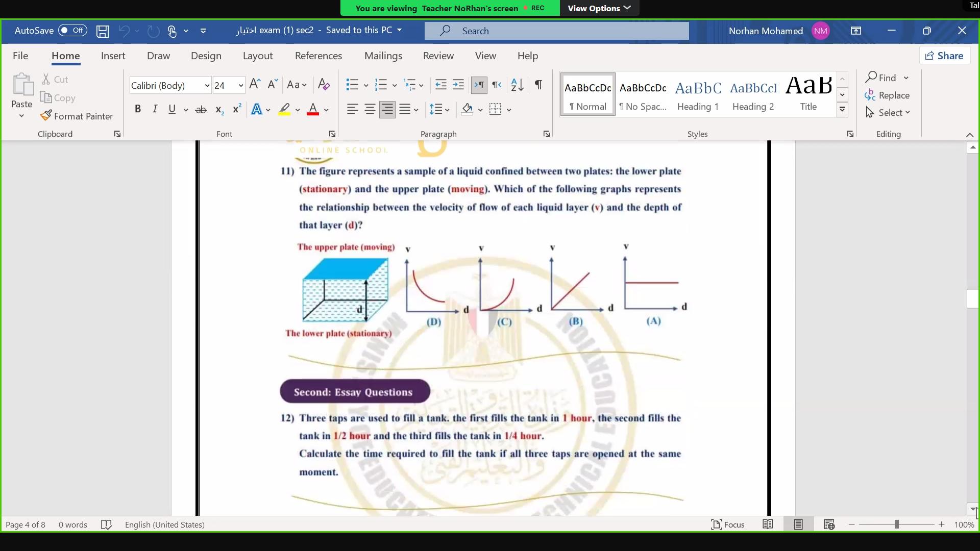
Task: Expand the Styles gallery more arrow
Action: pos(843,110)
